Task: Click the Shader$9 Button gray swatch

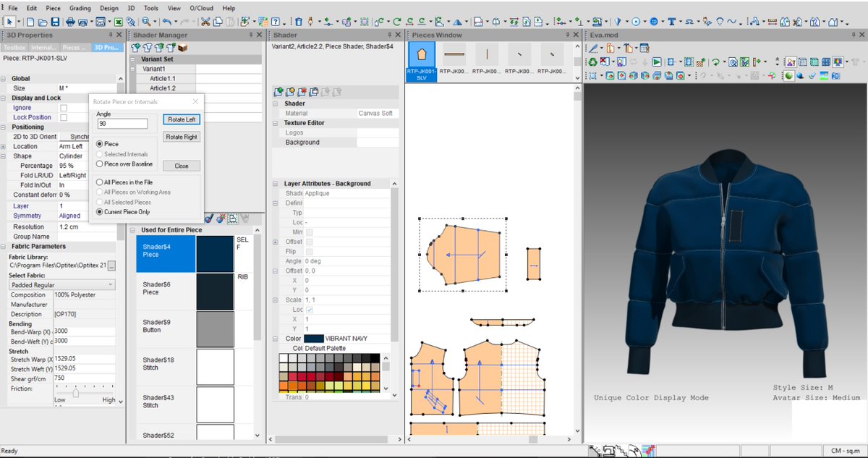Action: tap(215, 329)
